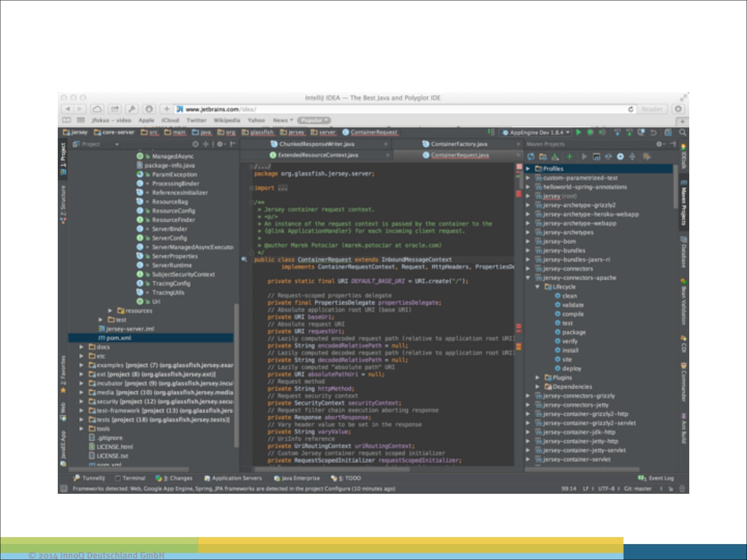Toggle the Structure side tool window
747x560 pixels.
(63, 204)
